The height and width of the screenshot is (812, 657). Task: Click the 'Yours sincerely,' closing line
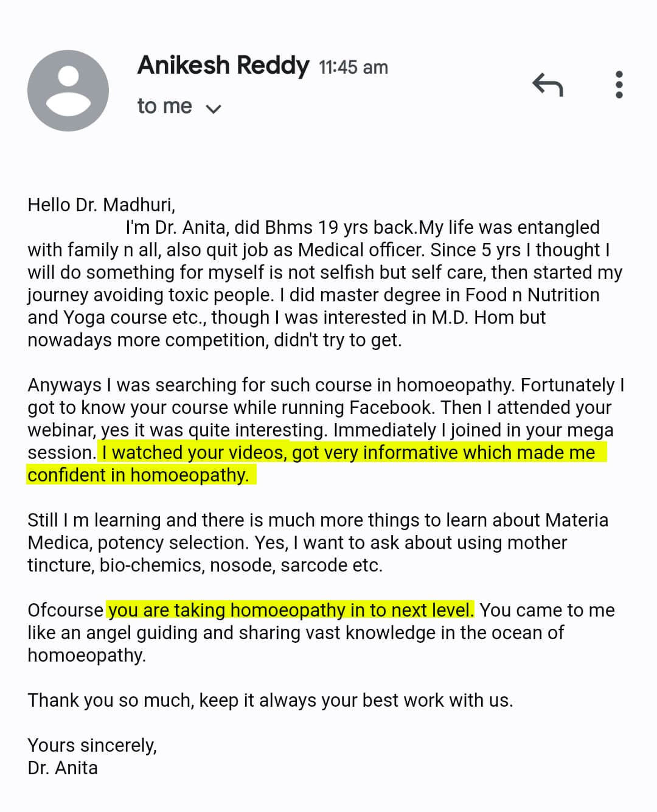[x=92, y=746]
